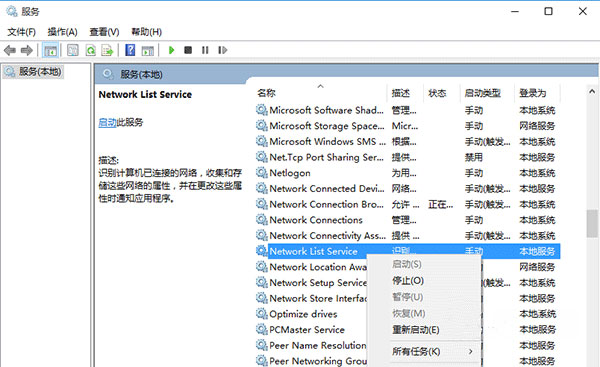Toggle the console tree pane icon
Screen dimensions: 600x367
pyautogui.click(x=50, y=50)
